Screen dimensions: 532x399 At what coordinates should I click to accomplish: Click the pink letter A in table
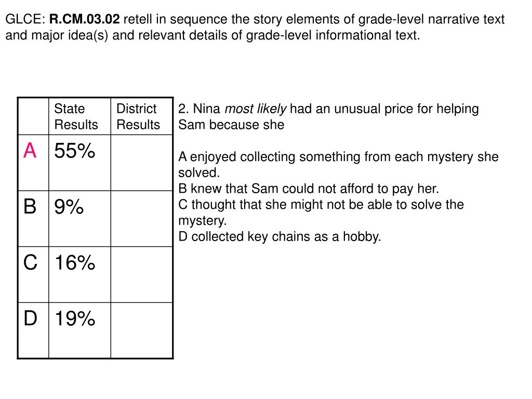coord(30,150)
